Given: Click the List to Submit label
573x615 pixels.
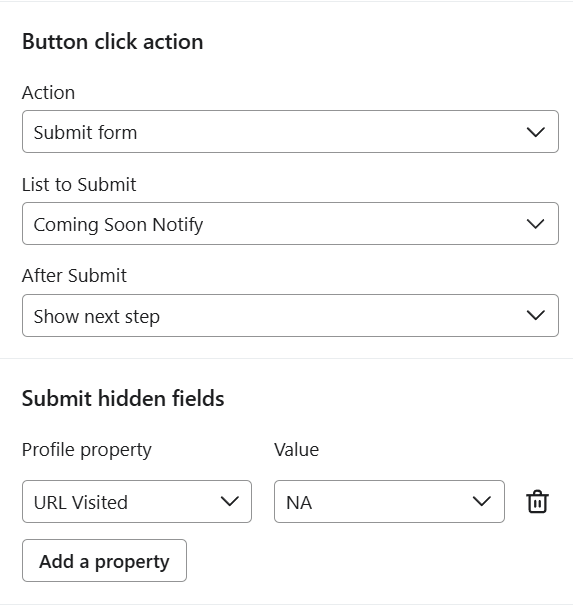Looking at the screenshot, I should 79,184.
